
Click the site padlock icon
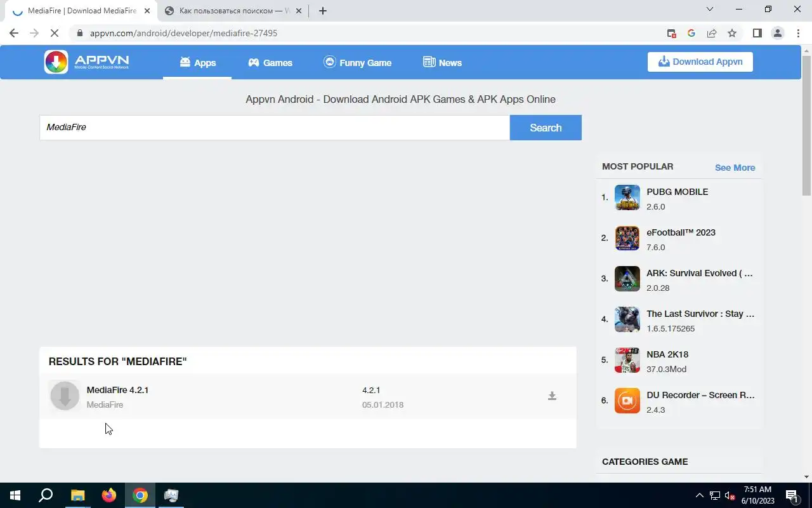point(79,33)
